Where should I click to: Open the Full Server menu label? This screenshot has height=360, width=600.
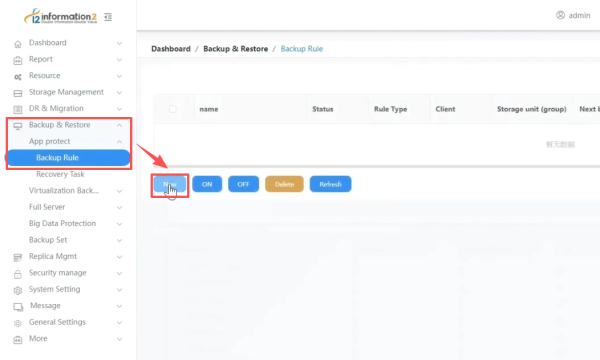tap(47, 207)
